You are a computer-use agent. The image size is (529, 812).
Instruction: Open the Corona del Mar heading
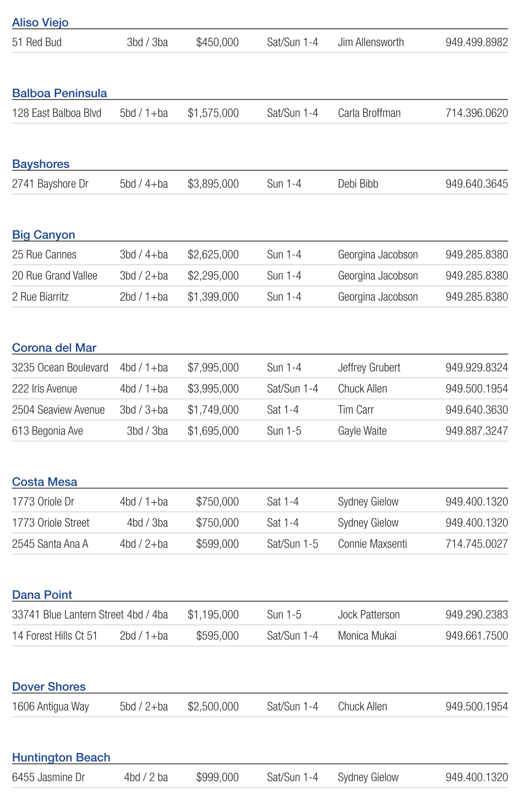pos(54,348)
